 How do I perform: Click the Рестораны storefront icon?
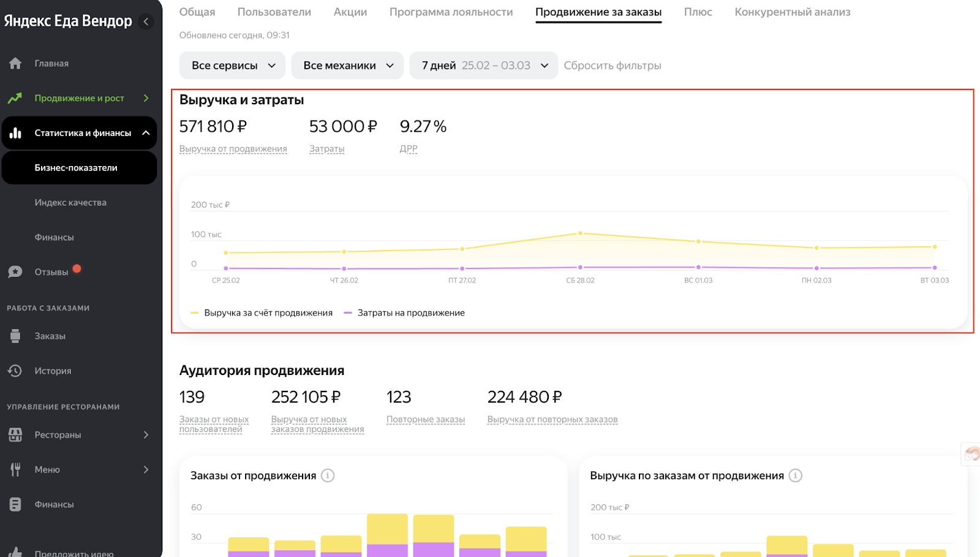pos(15,435)
